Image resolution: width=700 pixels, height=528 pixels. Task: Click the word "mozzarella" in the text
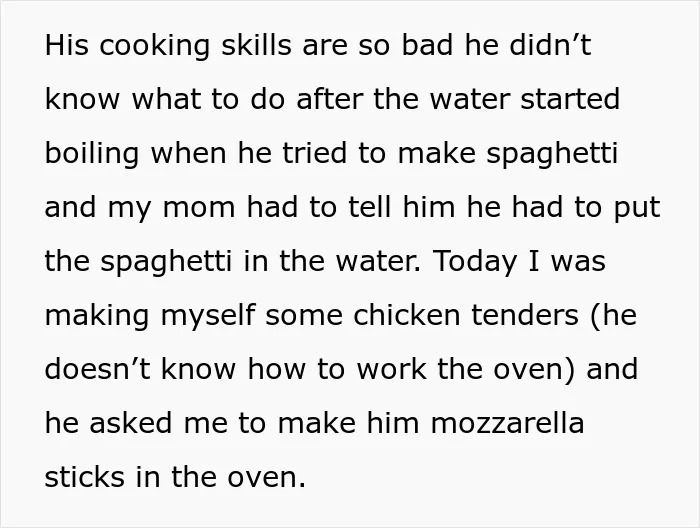pos(507,423)
